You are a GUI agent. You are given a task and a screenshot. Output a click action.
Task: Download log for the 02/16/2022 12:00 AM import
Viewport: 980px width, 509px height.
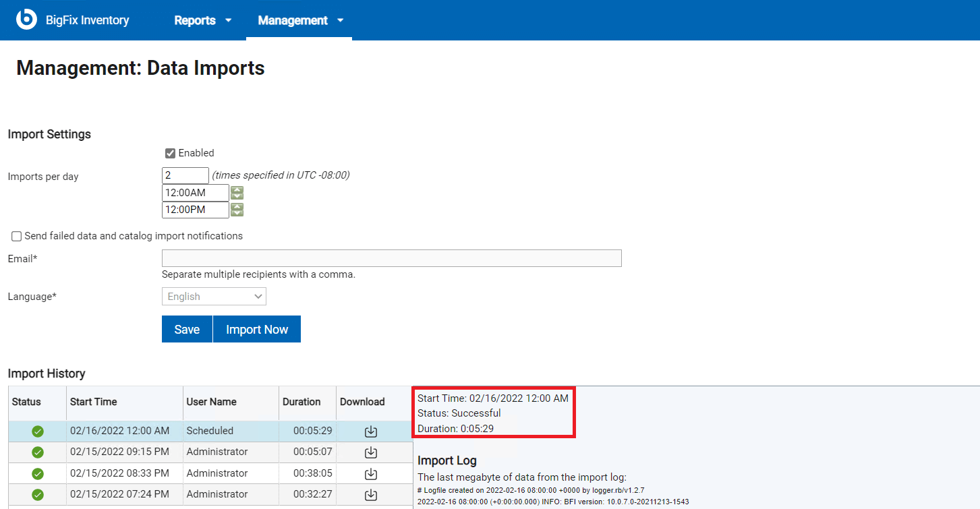coord(370,431)
